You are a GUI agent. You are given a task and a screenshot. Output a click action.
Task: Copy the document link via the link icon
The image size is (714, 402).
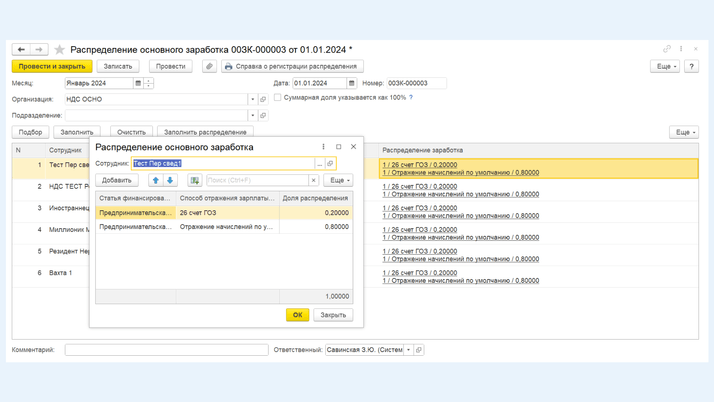pos(667,49)
